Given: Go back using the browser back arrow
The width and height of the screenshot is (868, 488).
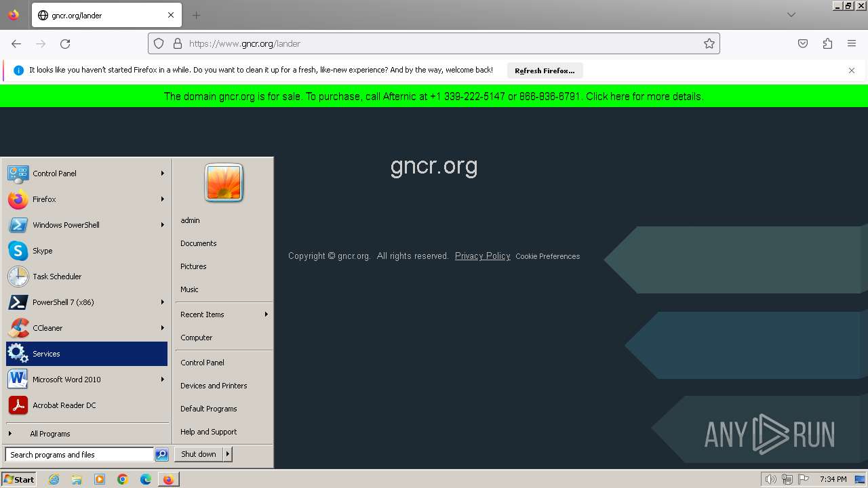Looking at the screenshot, I should point(16,43).
